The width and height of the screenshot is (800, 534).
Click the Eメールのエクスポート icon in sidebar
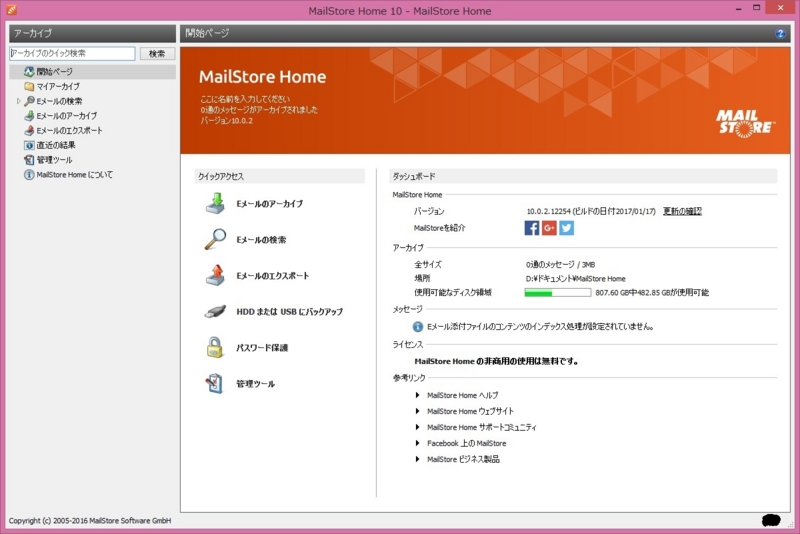click(29, 131)
